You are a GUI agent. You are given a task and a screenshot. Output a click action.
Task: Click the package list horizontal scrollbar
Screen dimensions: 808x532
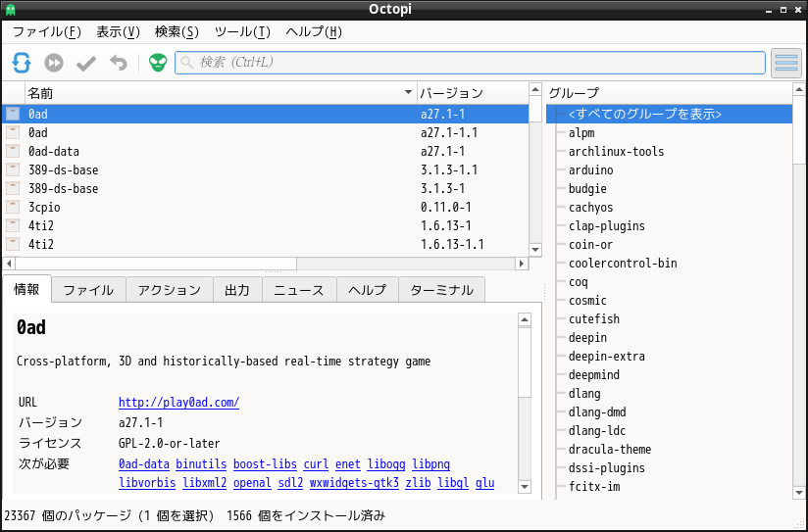coord(265,264)
